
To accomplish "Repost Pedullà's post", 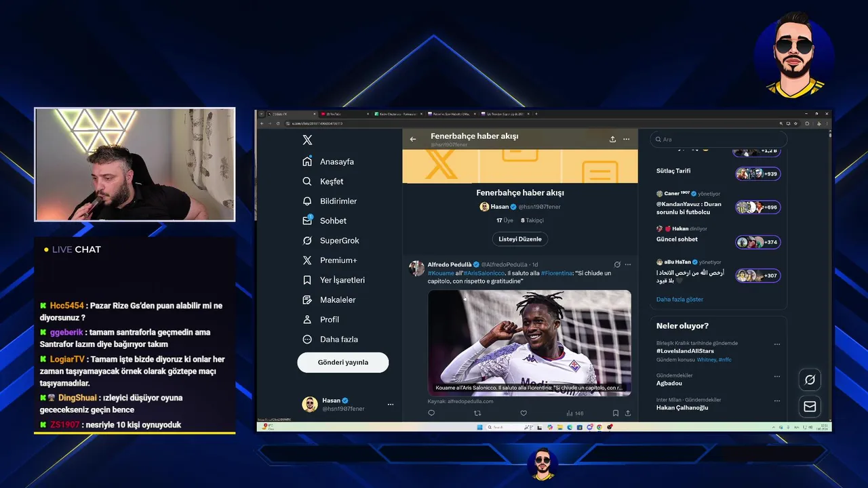I will (477, 413).
